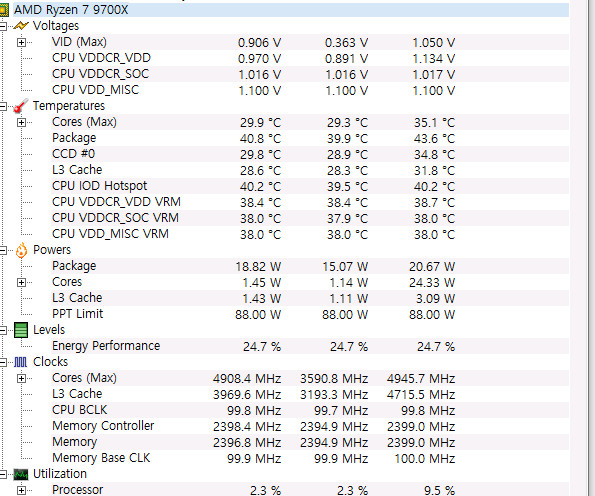Click the 4908.4 MHz Cores clock value
This screenshot has width=595, height=496.
247,379
